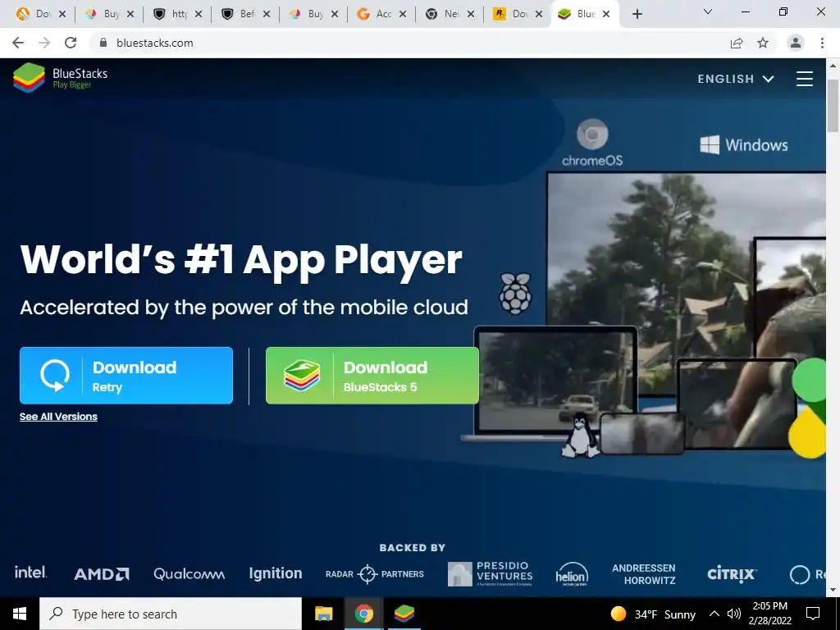Screen dimensions: 840x630
Task: Click the BlueStacks logo in the header
Action: (x=61, y=78)
